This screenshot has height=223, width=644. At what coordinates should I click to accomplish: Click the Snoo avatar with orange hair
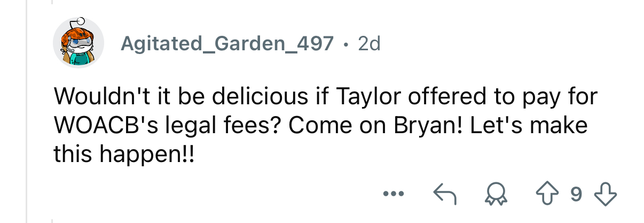(78, 43)
